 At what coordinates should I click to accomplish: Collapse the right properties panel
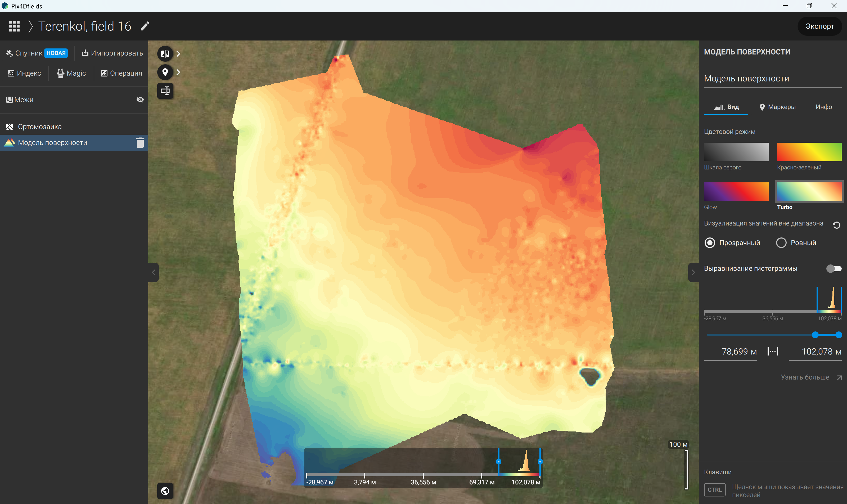[x=693, y=272]
